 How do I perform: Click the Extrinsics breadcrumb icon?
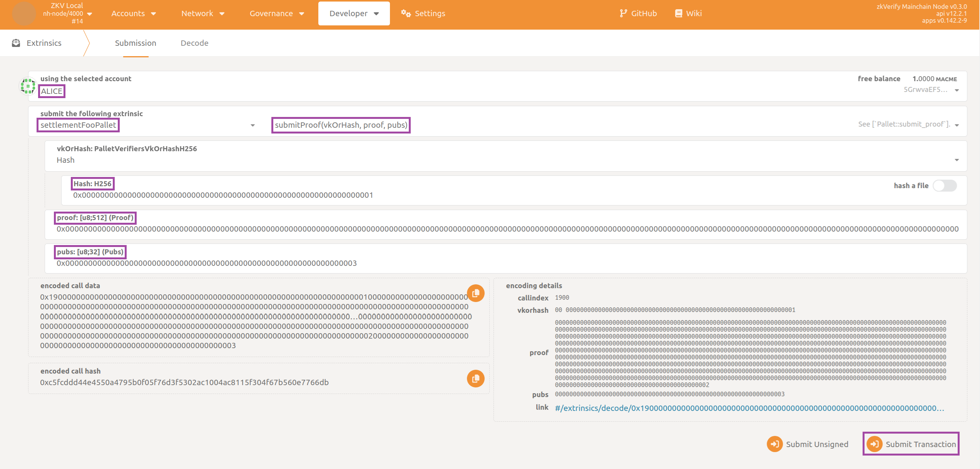click(17, 43)
